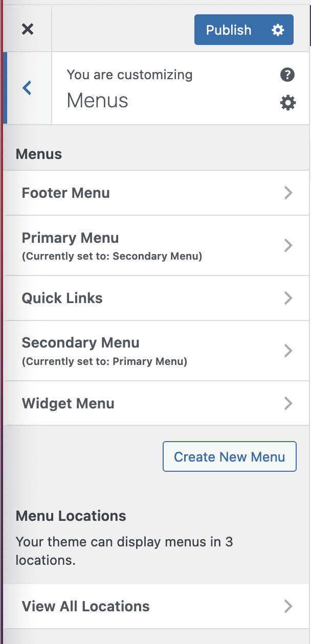Open the Secondary Menu title
The width and height of the screenshot is (311, 644).
[81, 343]
